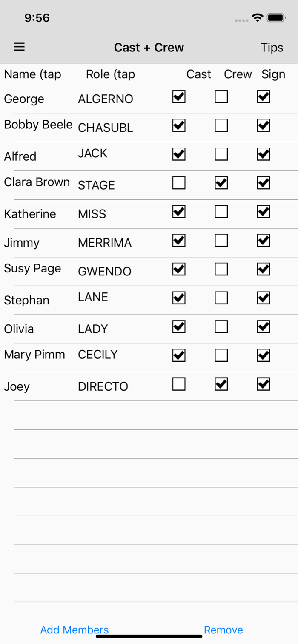Tap the Name column header
This screenshot has height=644, width=298.
(x=32, y=74)
